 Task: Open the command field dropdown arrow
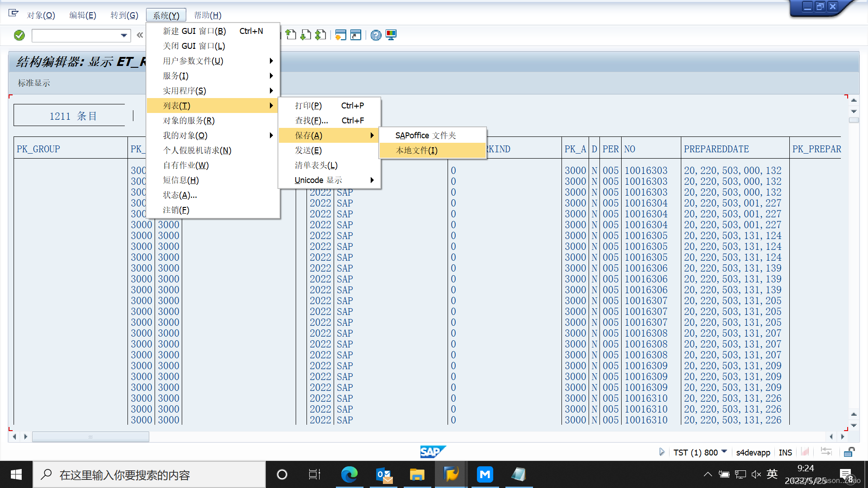123,35
